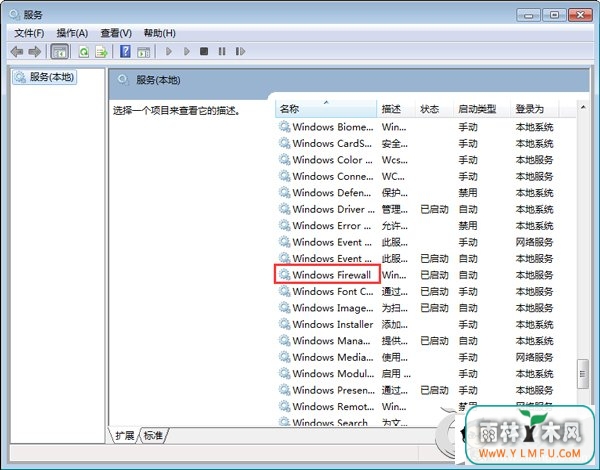Select 服务(本地) in the left tree
Screen dimensions: 600x470
(45, 77)
